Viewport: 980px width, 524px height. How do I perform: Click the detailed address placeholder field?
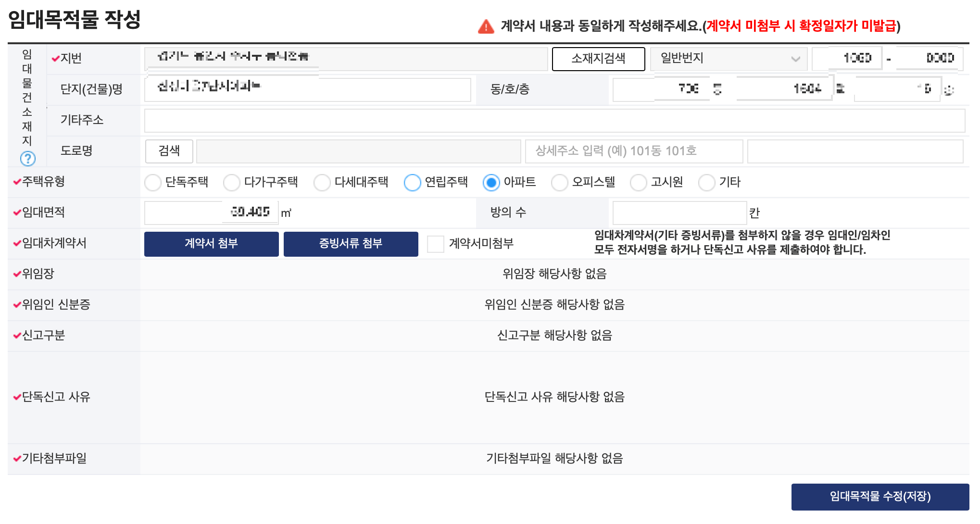point(634,151)
